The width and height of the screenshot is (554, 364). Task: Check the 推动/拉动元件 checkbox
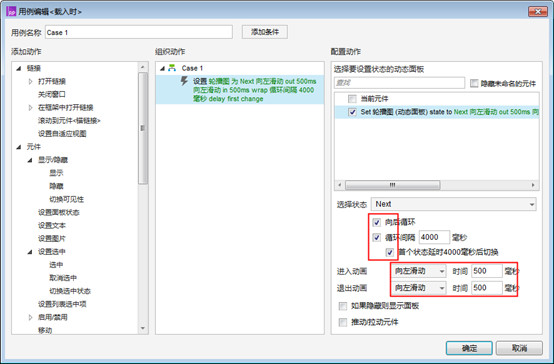(342, 322)
